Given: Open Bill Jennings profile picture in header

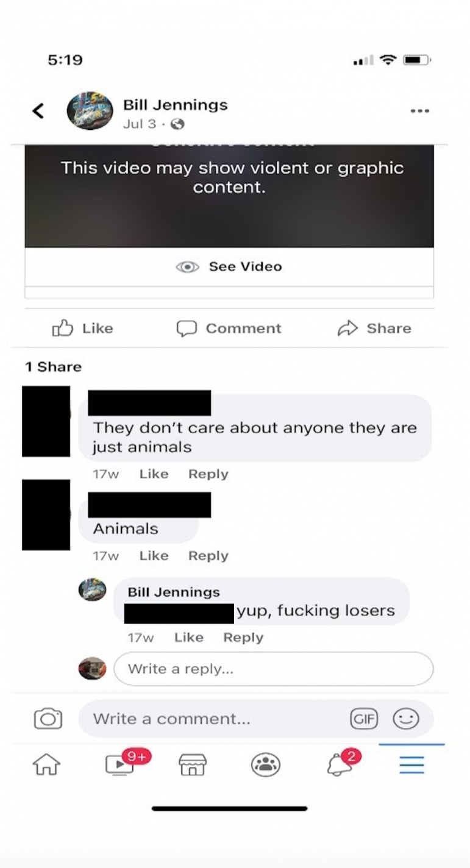Looking at the screenshot, I should click(x=90, y=111).
